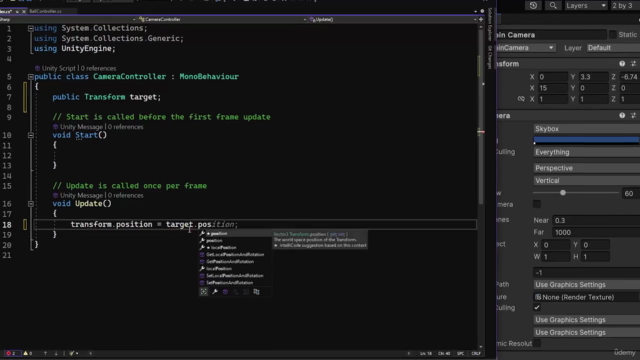Open Unity undo history icon
The height and width of the screenshot is (360, 640).
tap(533, 5)
